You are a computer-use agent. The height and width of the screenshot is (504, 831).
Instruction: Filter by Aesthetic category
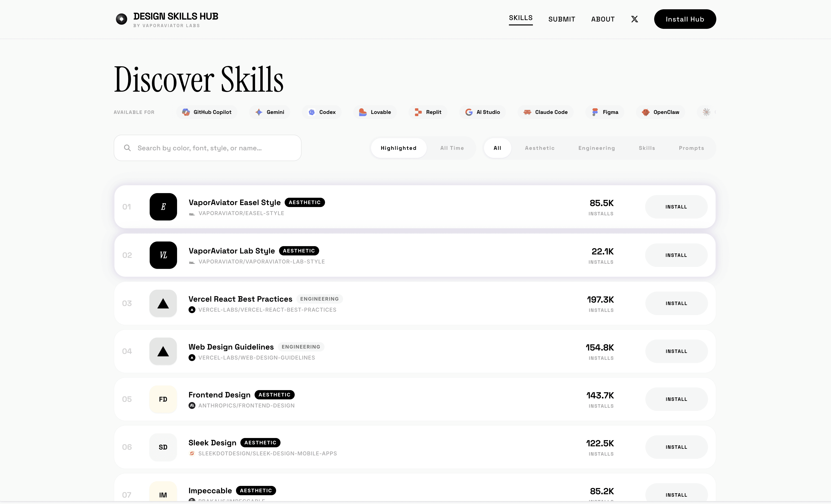[539, 148]
